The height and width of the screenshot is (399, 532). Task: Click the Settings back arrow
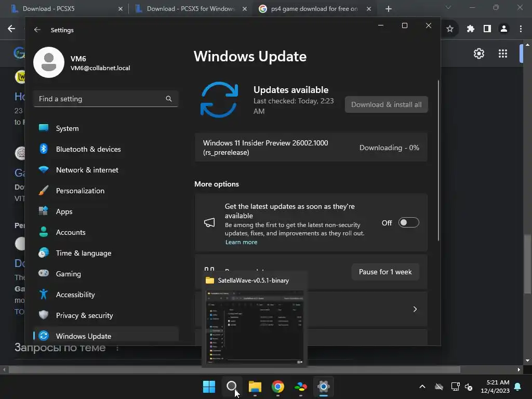click(37, 30)
